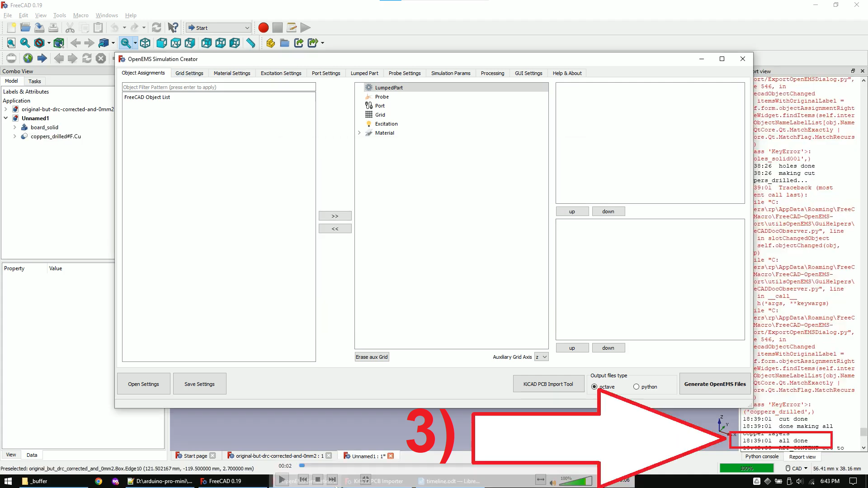Expand the board_solid tree item
Viewport: 868px width, 488px height.
(x=15, y=127)
